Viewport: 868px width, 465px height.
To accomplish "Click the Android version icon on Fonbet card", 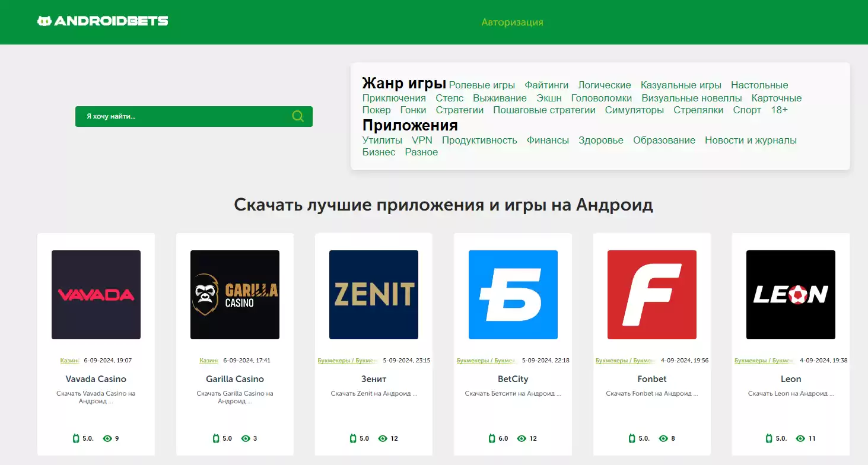I will (631, 438).
